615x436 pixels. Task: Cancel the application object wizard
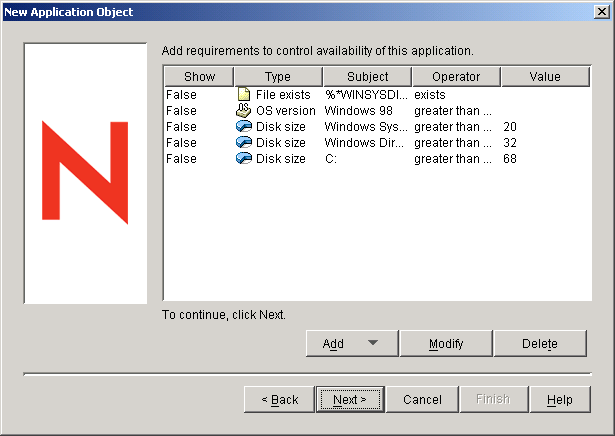(422, 399)
